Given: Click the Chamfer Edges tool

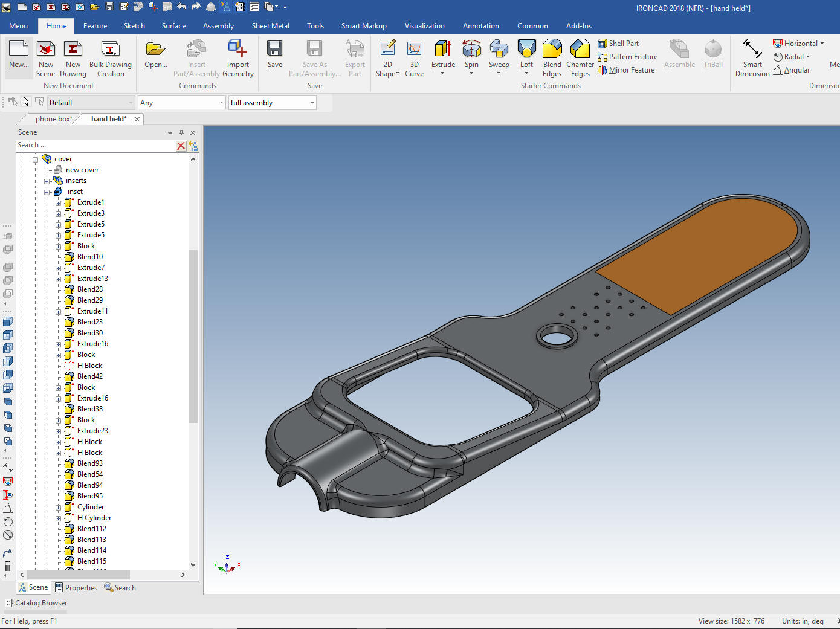Looking at the screenshot, I should point(580,59).
